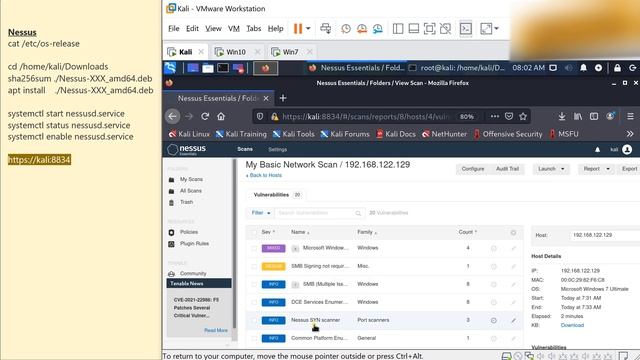Click the Search Vulnerabilities field
640x360 pixels.
tap(320, 213)
